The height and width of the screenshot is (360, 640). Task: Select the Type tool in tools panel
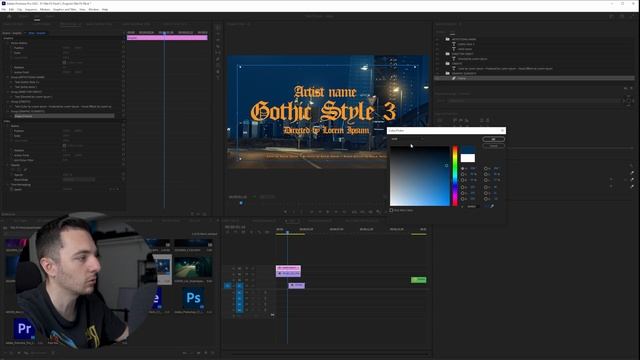(218, 78)
